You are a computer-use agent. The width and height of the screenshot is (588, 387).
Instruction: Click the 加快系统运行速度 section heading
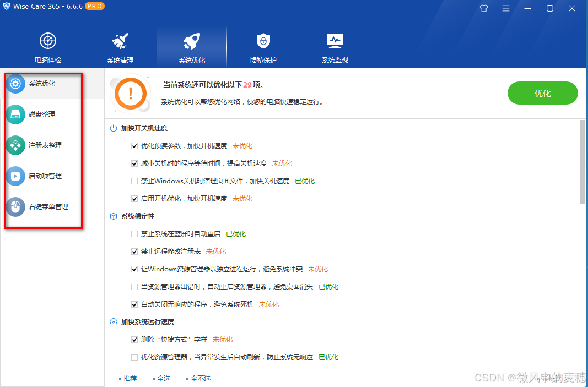[147, 322]
